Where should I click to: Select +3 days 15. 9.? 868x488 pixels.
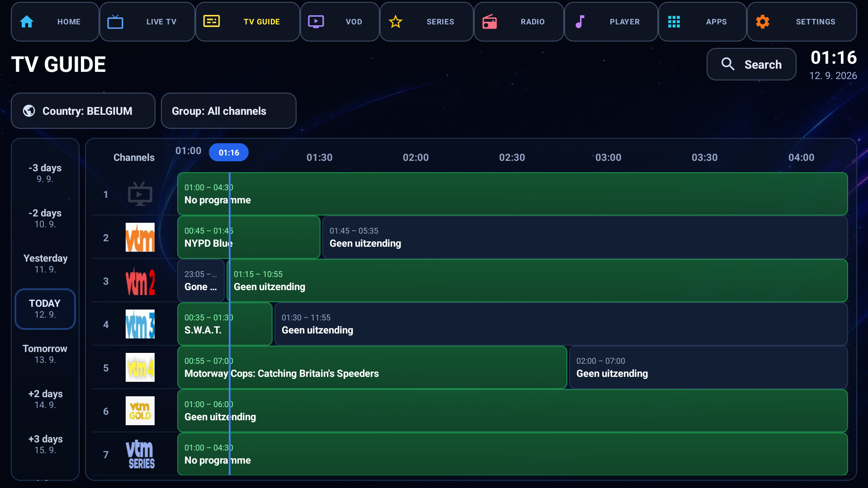pos(45,444)
